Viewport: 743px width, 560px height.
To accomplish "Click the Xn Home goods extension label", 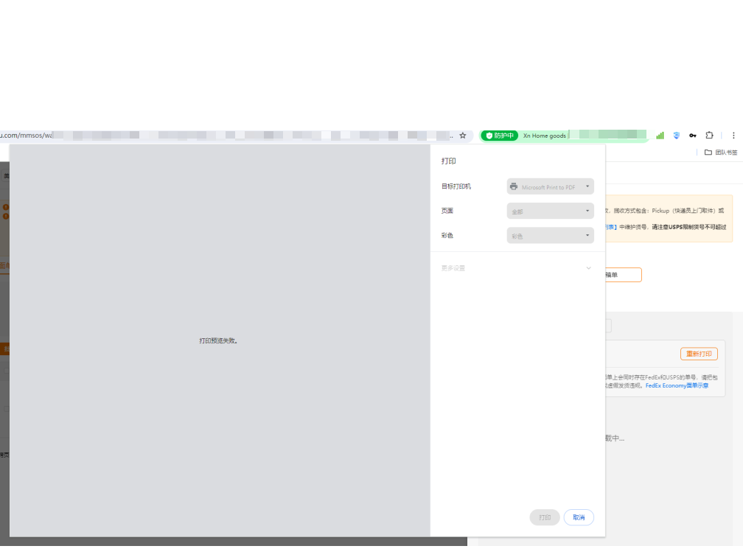I will coord(545,136).
